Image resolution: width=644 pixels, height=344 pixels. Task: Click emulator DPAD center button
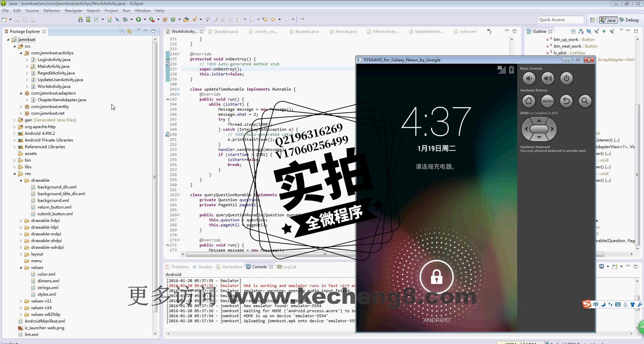click(x=539, y=129)
